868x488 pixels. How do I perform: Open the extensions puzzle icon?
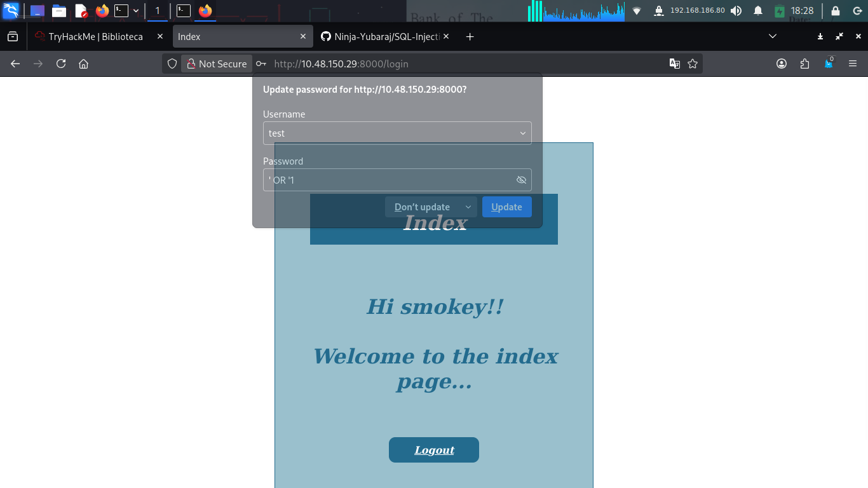(x=804, y=64)
